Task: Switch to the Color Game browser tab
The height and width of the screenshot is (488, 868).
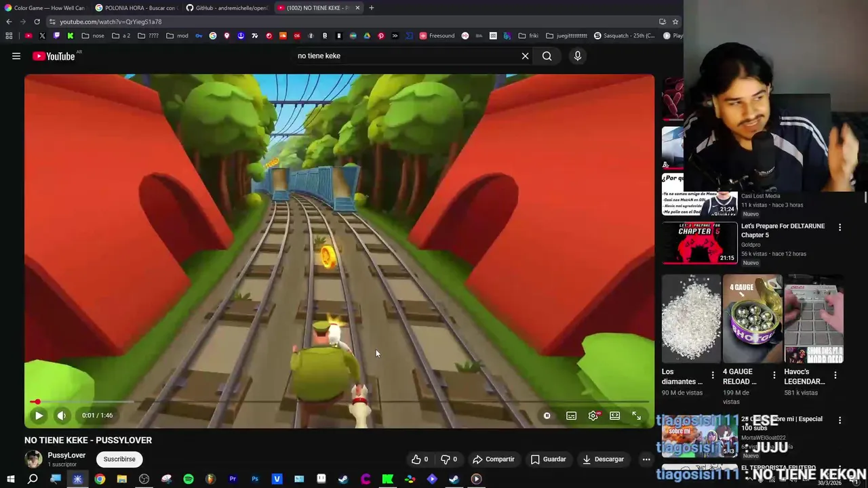Action: (x=45, y=8)
